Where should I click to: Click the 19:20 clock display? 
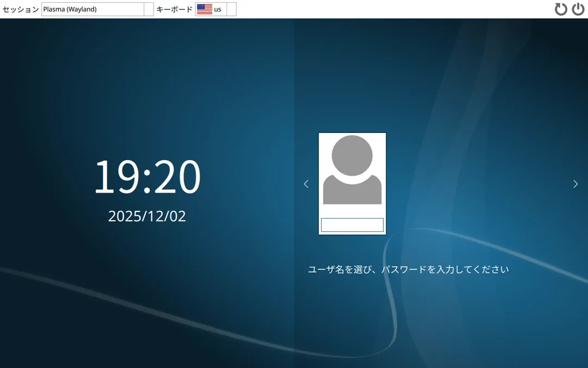(x=147, y=177)
